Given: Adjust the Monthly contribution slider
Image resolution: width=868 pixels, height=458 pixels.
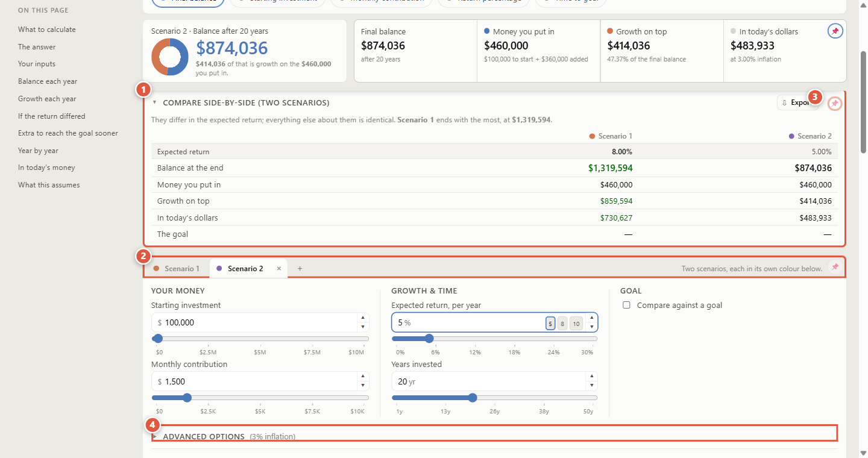Looking at the screenshot, I should (260, 398).
